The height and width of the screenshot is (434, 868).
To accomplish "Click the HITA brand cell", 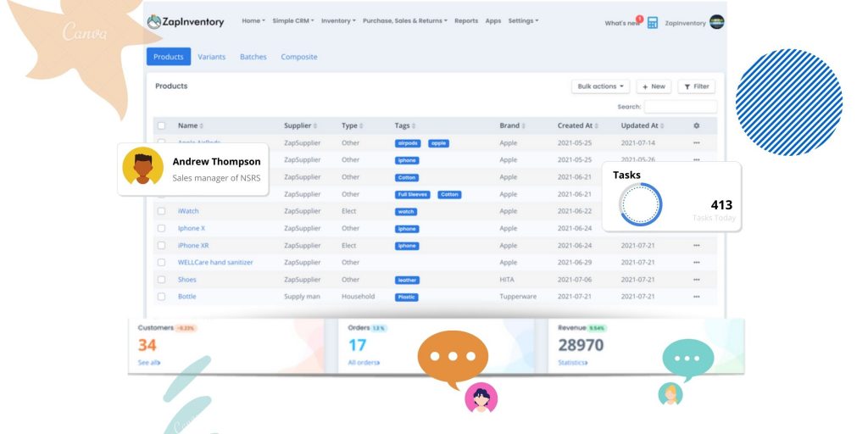I will 507,280.
